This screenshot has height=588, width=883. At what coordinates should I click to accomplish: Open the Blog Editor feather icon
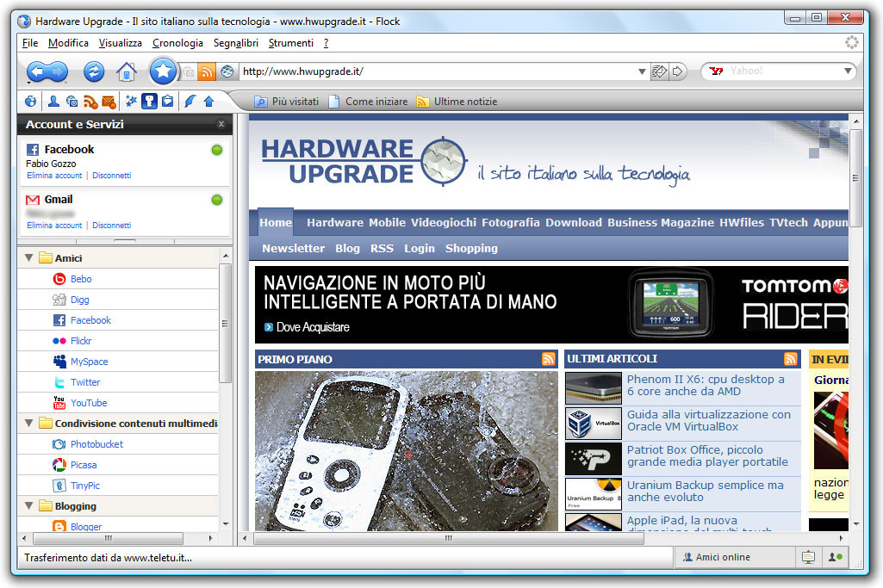(190, 102)
